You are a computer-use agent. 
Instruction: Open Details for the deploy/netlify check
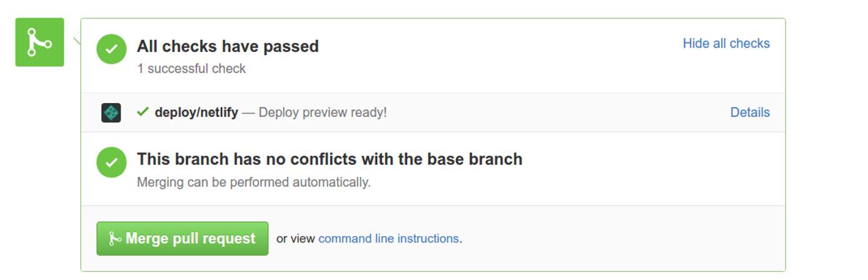tap(750, 112)
